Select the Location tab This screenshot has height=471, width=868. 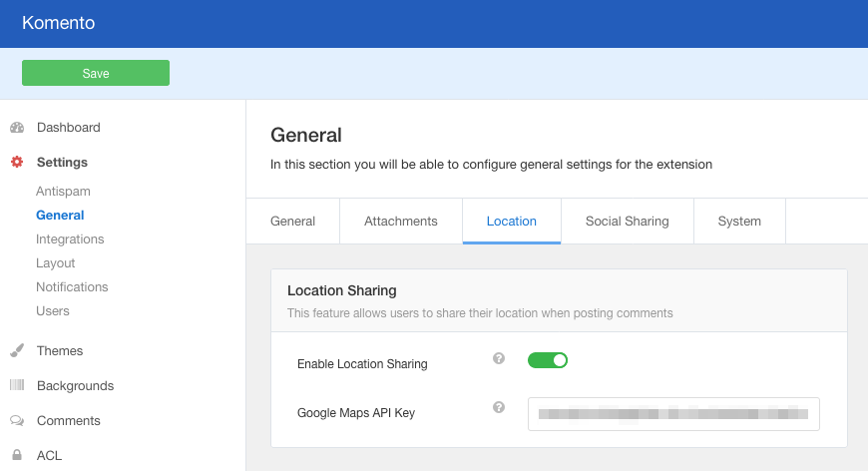512,221
